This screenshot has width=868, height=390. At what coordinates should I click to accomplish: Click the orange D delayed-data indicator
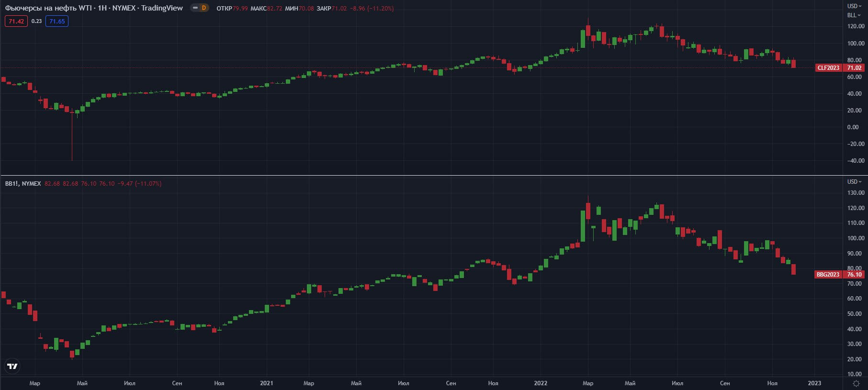point(204,8)
